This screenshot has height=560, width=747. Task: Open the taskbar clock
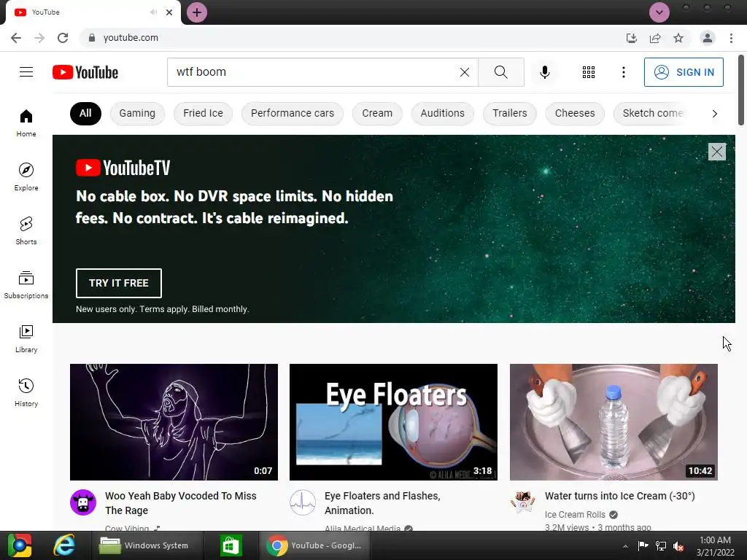tap(715, 545)
